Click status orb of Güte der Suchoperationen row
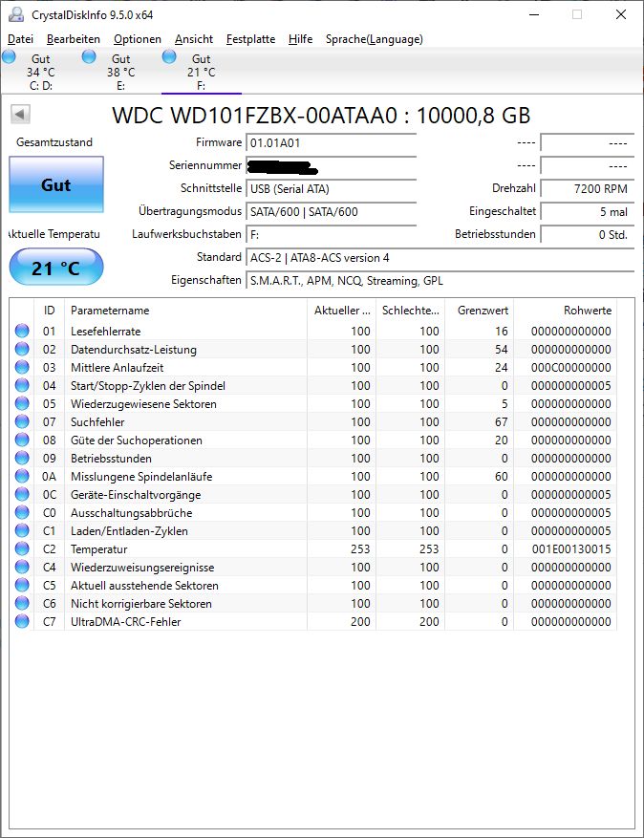The height and width of the screenshot is (838, 644). point(22,440)
